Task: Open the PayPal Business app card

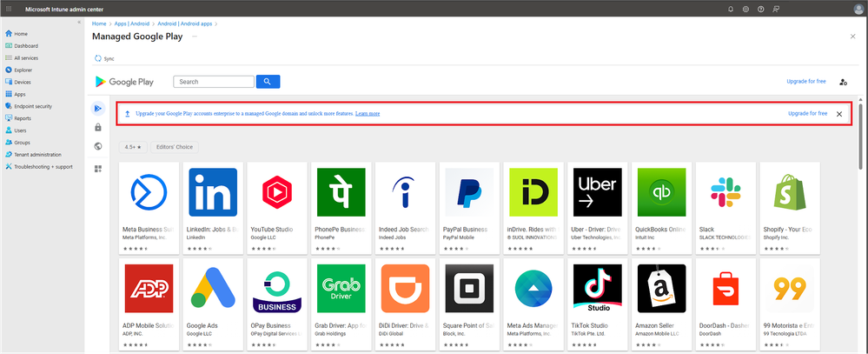Action: [x=469, y=208]
